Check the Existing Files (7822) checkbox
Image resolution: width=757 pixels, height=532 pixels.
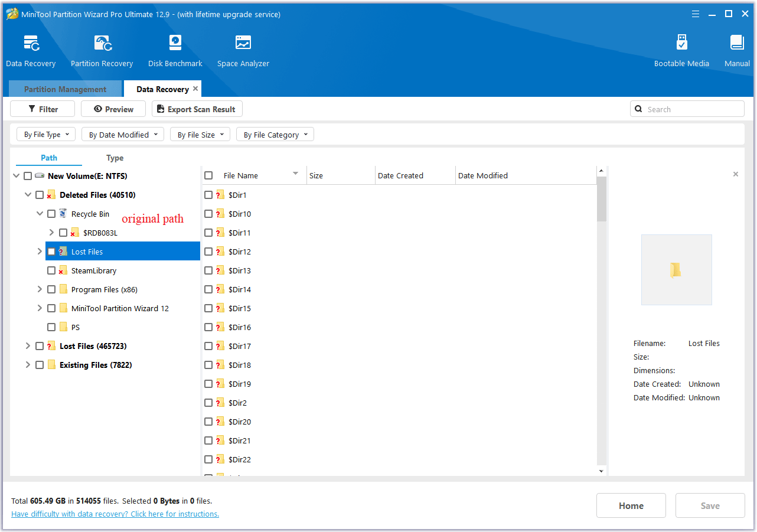[40, 365]
